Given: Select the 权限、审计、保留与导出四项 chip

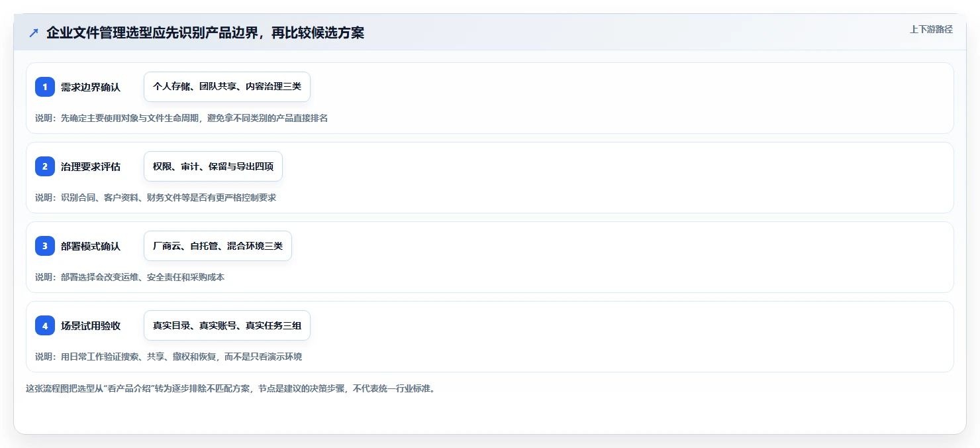Looking at the screenshot, I should click(x=213, y=166).
